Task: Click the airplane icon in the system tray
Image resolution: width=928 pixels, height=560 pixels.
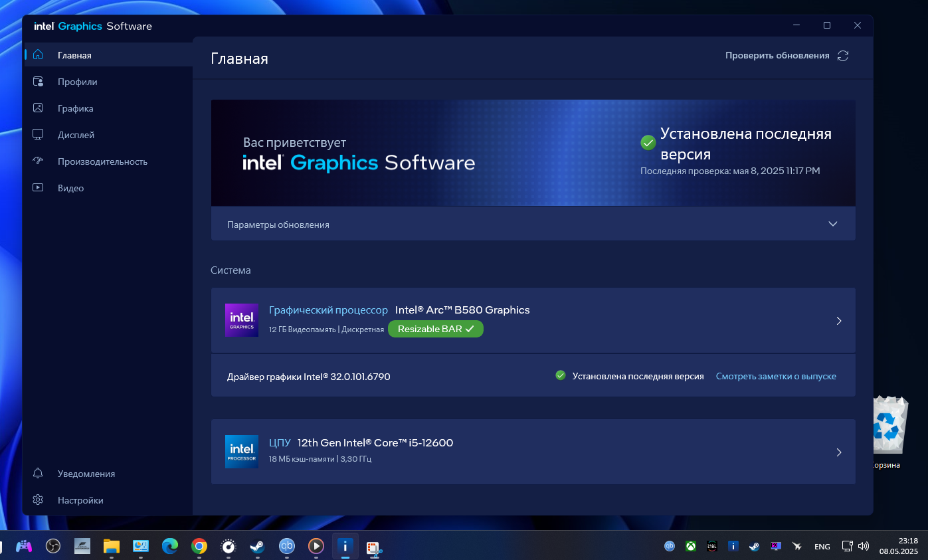Action: click(797, 546)
